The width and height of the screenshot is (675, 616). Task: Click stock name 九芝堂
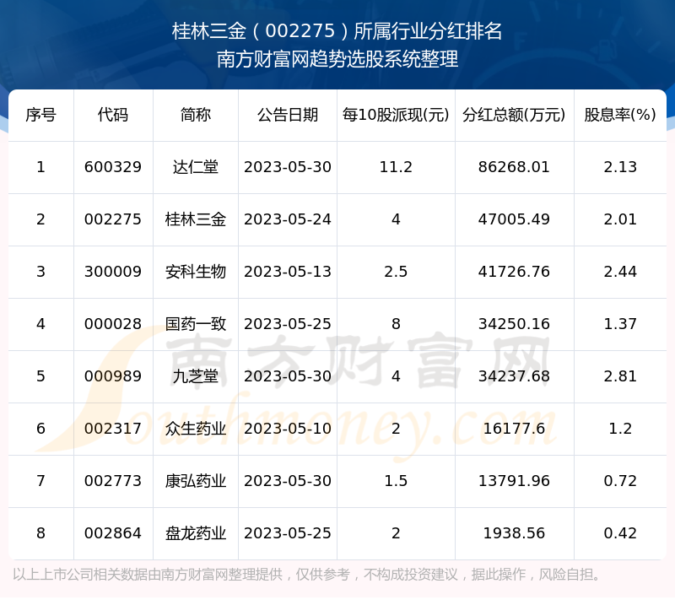196,376
